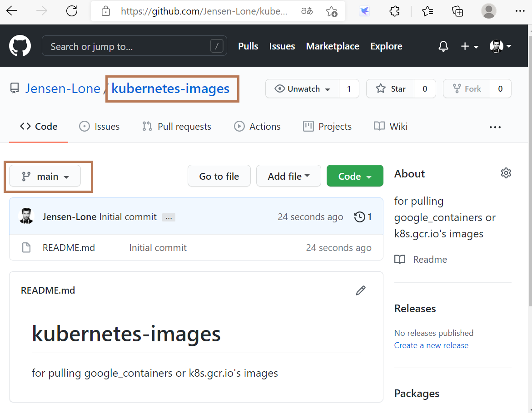Image resolution: width=532 pixels, height=413 pixels.
Task: Click the watchers count 1
Action: [x=349, y=89]
